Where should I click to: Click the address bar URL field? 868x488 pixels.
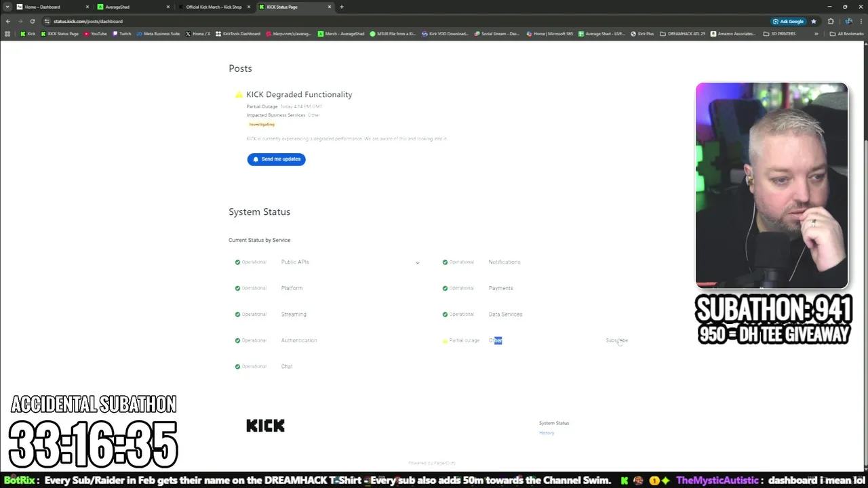(x=407, y=21)
